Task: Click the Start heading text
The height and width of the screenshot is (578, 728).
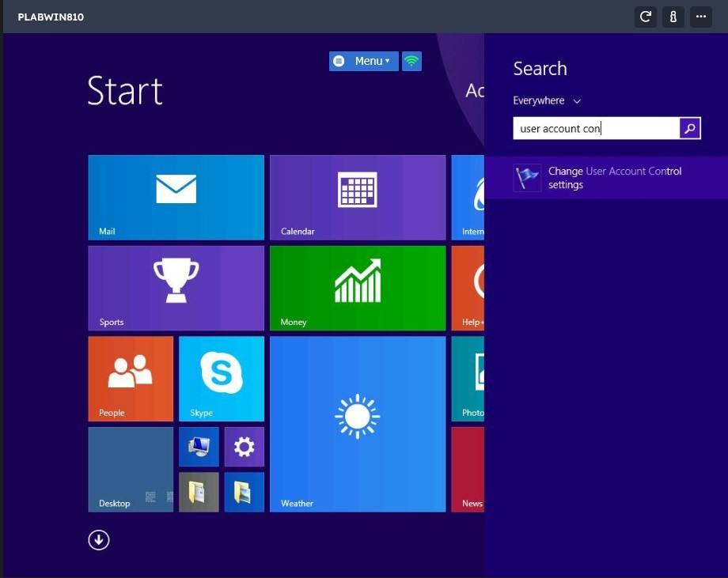Action: click(x=125, y=91)
